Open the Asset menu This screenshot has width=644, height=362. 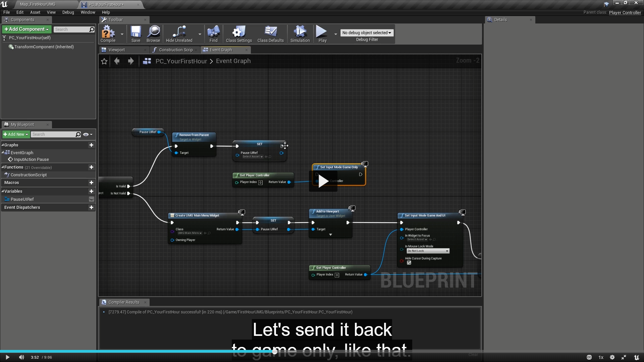click(x=35, y=12)
